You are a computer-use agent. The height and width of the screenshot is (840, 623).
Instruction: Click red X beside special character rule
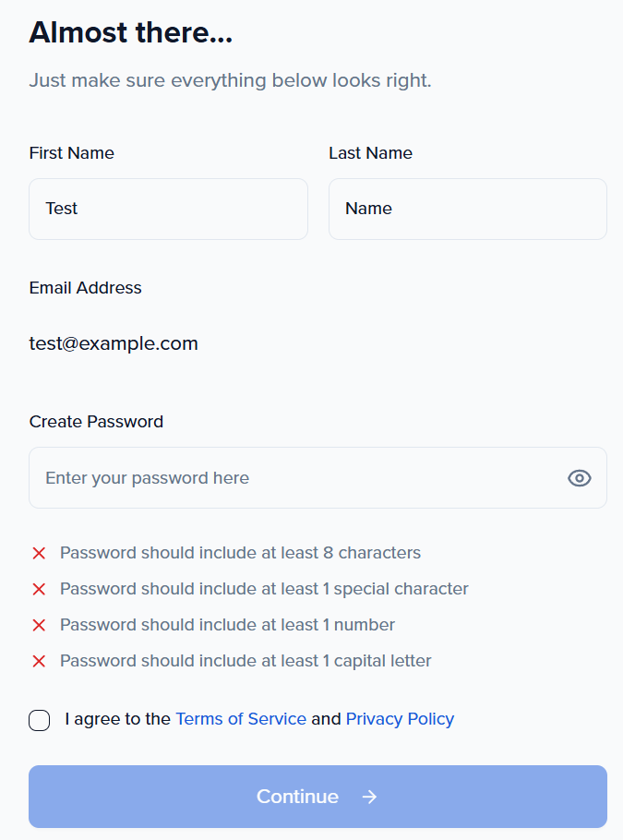(x=39, y=589)
